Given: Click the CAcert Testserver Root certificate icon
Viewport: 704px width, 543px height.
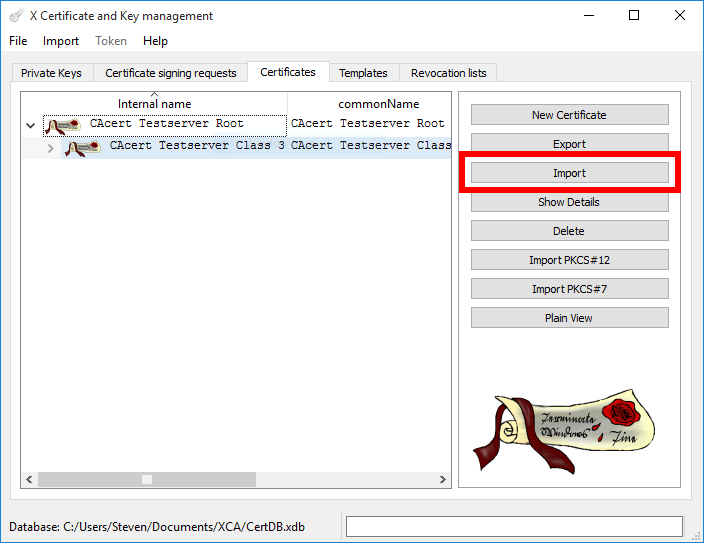Looking at the screenshot, I should [63, 125].
